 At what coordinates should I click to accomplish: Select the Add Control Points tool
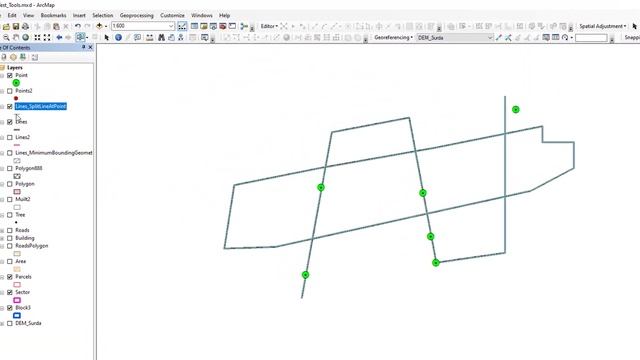[498, 38]
